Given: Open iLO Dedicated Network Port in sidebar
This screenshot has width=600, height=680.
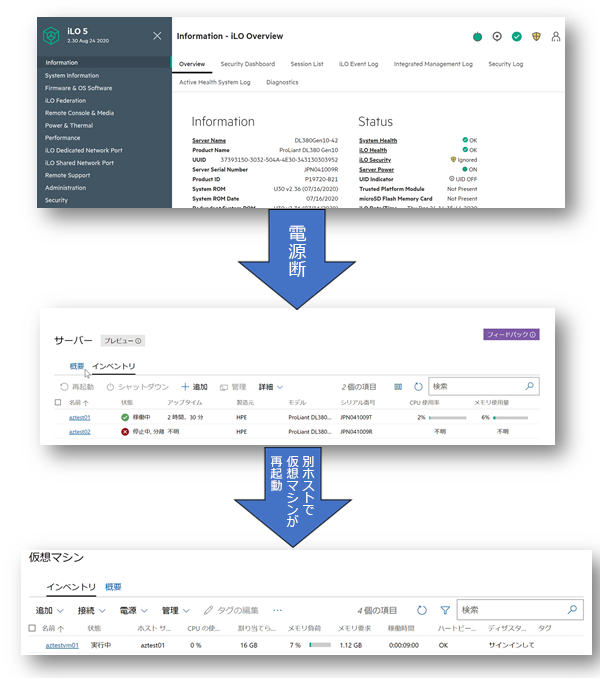Looking at the screenshot, I should pyautogui.click(x=84, y=150).
